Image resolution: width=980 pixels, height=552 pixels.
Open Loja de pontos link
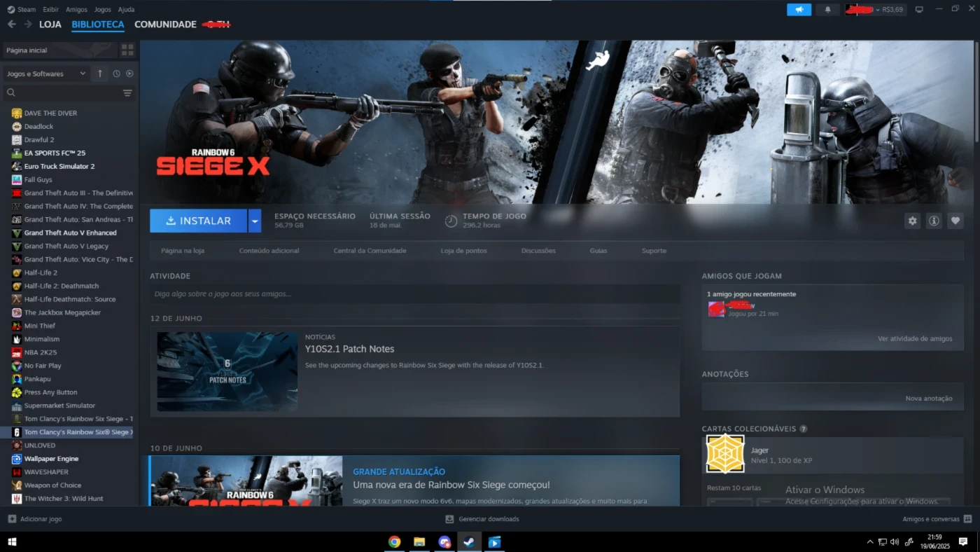click(463, 251)
